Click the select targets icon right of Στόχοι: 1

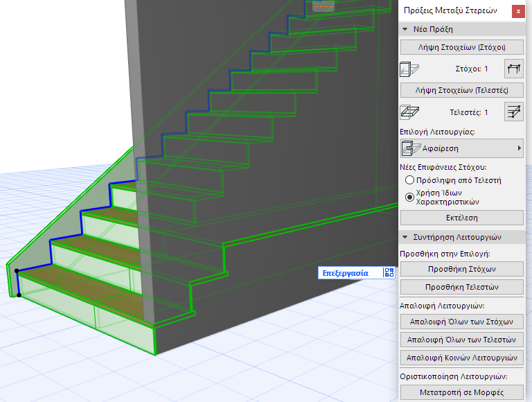(514, 69)
